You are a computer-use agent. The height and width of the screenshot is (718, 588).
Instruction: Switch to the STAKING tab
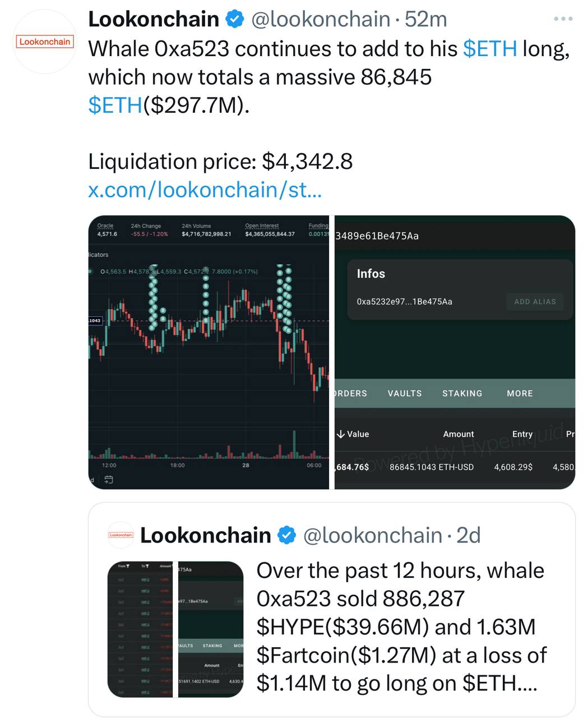462,393
